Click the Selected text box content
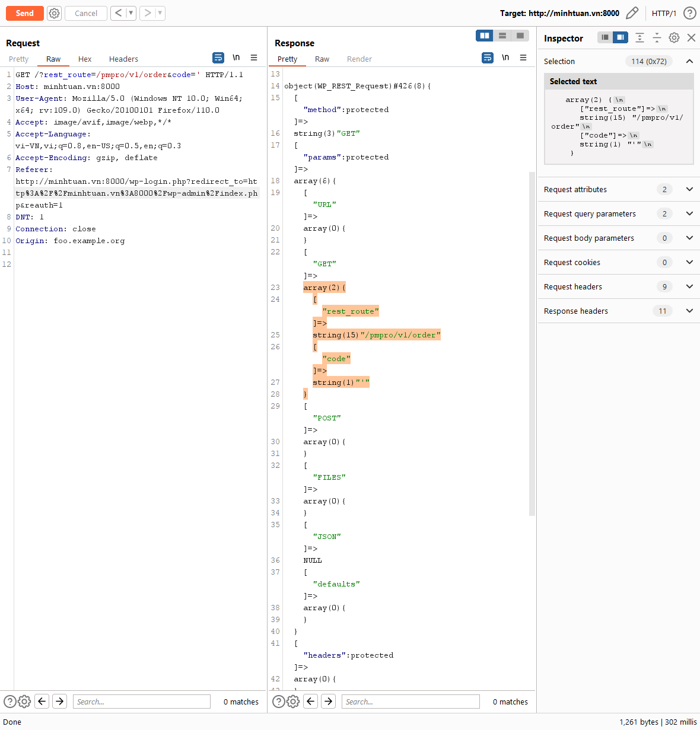This screenshot has width=700, height=730. pos(619,126)
